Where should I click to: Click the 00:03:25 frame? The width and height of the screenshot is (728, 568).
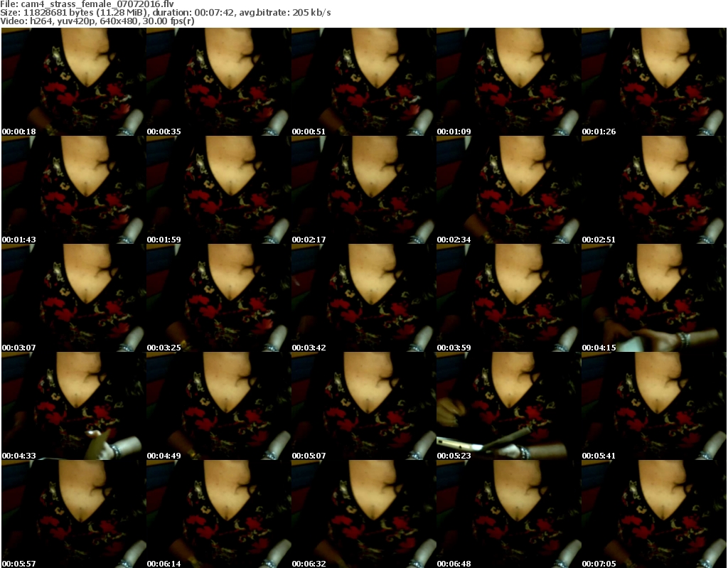[219, 298]
